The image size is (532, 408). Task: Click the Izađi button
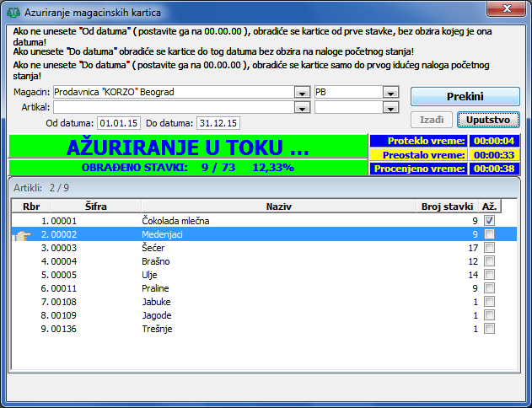[x=431, y=120]
